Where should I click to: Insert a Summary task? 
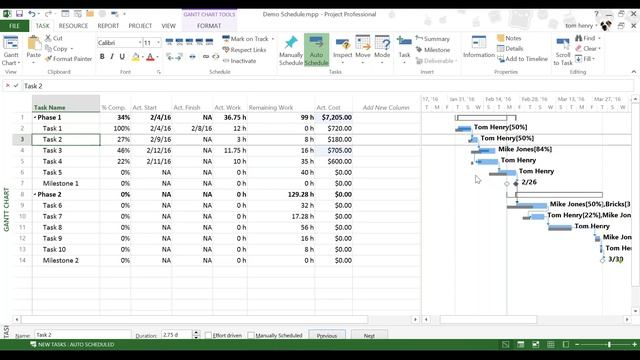[x=433, y=39]
